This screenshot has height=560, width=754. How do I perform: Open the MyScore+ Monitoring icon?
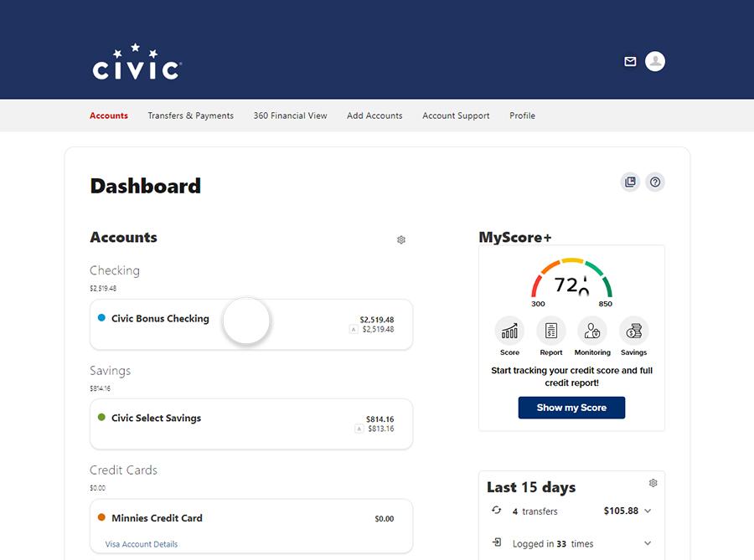[x=592, y=331]
